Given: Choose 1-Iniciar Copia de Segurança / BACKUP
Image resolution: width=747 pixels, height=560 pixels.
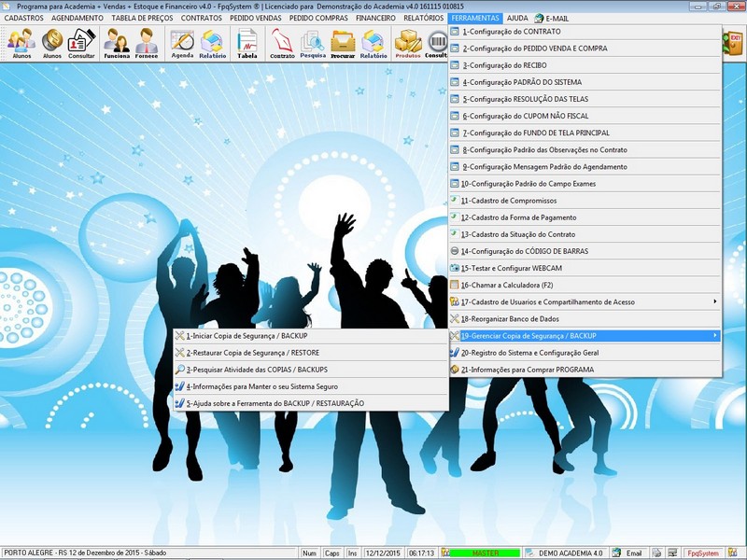Looking at the screenshot, I should point(311,336).
